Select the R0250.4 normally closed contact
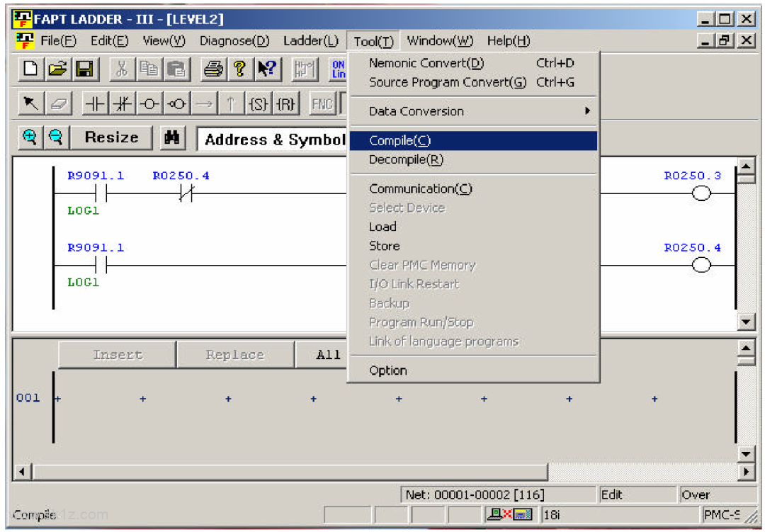 click(x=186, y=194)
